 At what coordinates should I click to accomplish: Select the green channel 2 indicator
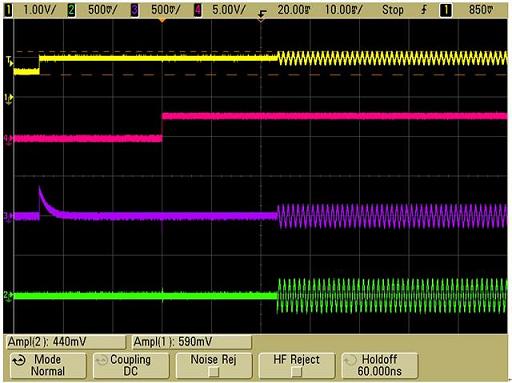tap(71, 10)
